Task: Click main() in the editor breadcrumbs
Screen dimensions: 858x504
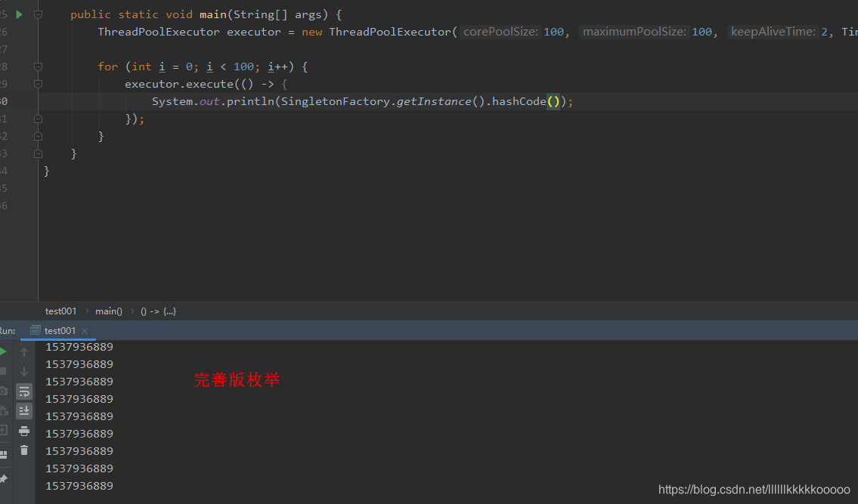Action: pos(109,311)
